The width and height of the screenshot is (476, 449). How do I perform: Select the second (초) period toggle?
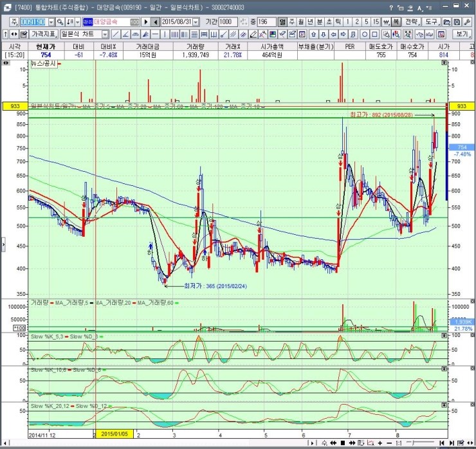[329, 22]
